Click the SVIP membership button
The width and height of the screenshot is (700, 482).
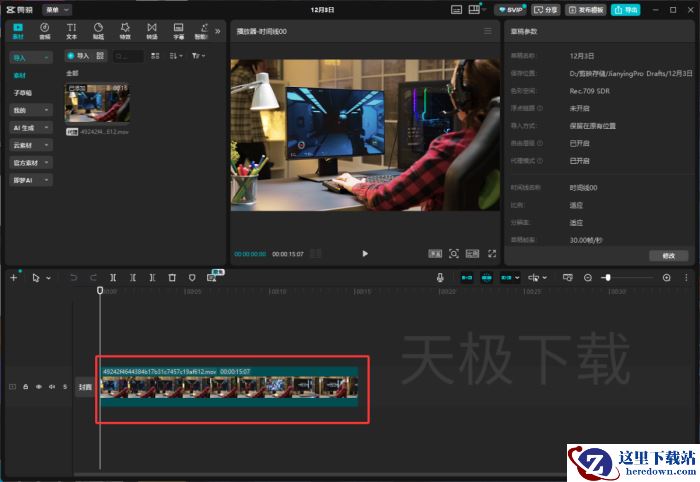(x=511, y=10)
